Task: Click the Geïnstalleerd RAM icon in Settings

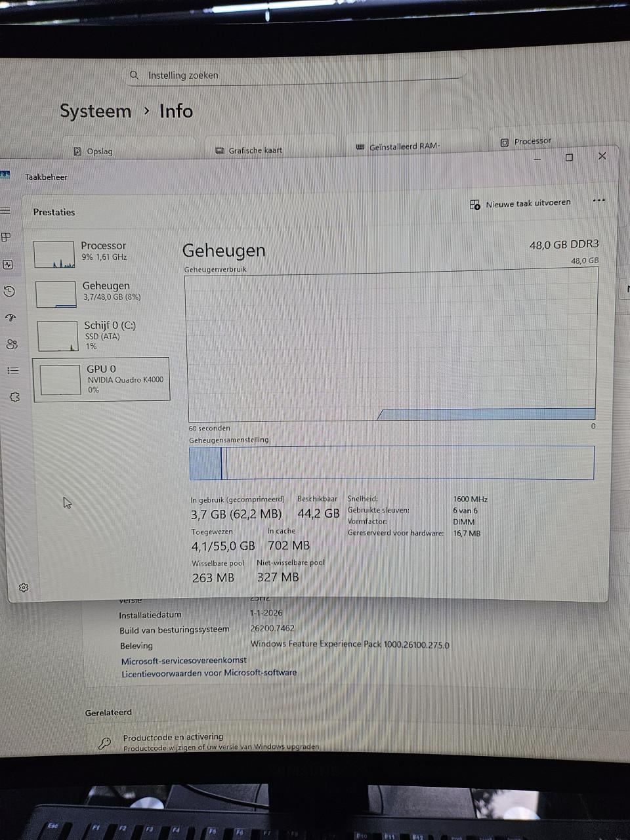Action: coord(360,147)
